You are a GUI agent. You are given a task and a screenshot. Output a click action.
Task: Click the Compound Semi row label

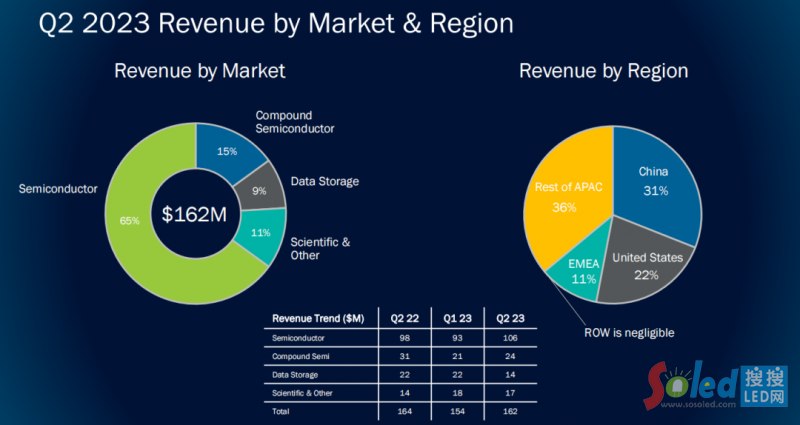pos(300,358)
